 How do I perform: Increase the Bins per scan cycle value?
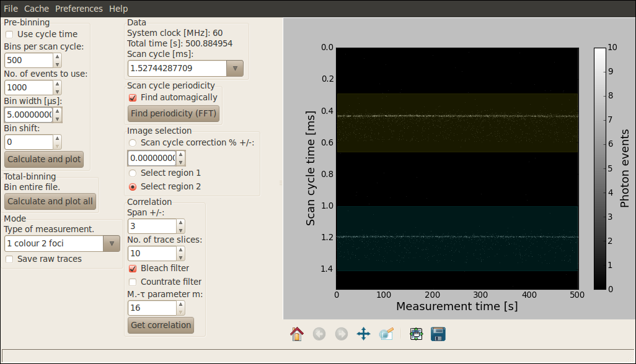pyautogui.click(x=58, y=57)
